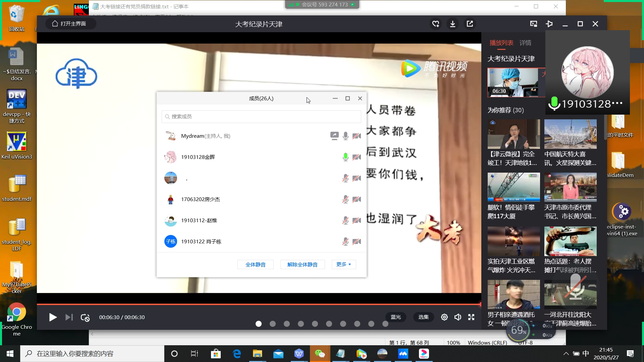Open the 更多 dropdown in the members panel
644x362 pixels.
(343, 264)
